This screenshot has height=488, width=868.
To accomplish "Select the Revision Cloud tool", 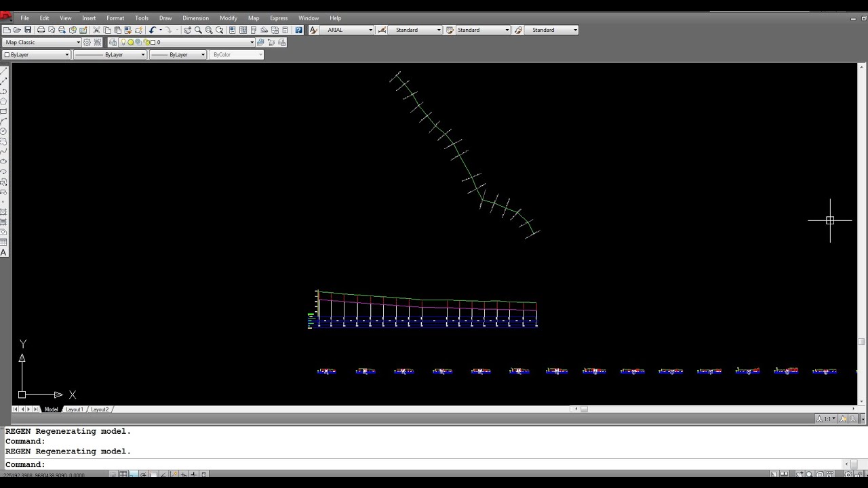I will point(3,141).
